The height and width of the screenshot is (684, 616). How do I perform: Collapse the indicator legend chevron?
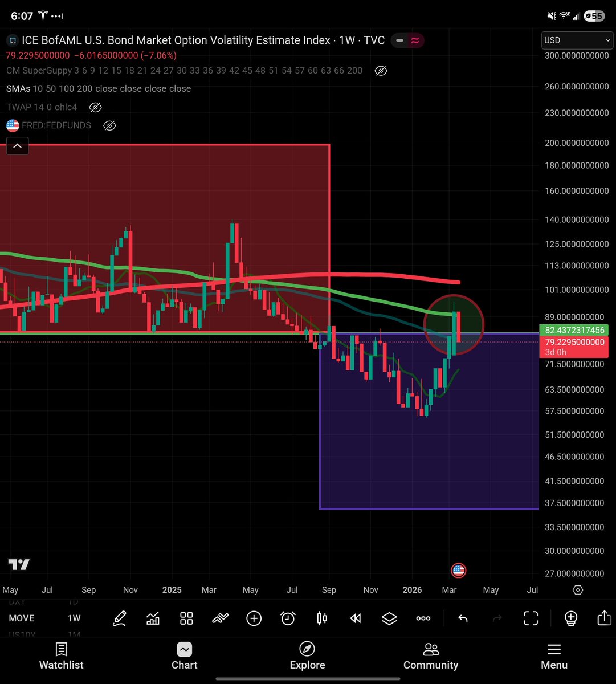[x=17, y=146]
